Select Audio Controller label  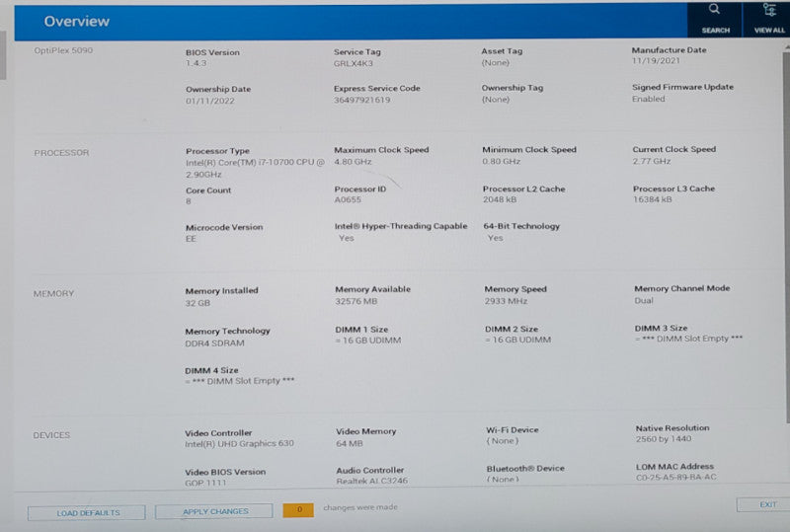point(370,470)
